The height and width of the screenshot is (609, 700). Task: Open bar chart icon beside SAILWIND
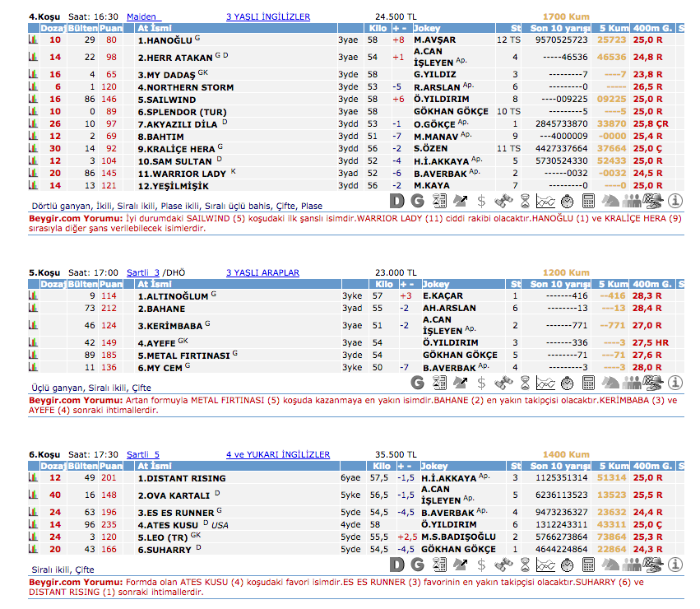[34, 99]
